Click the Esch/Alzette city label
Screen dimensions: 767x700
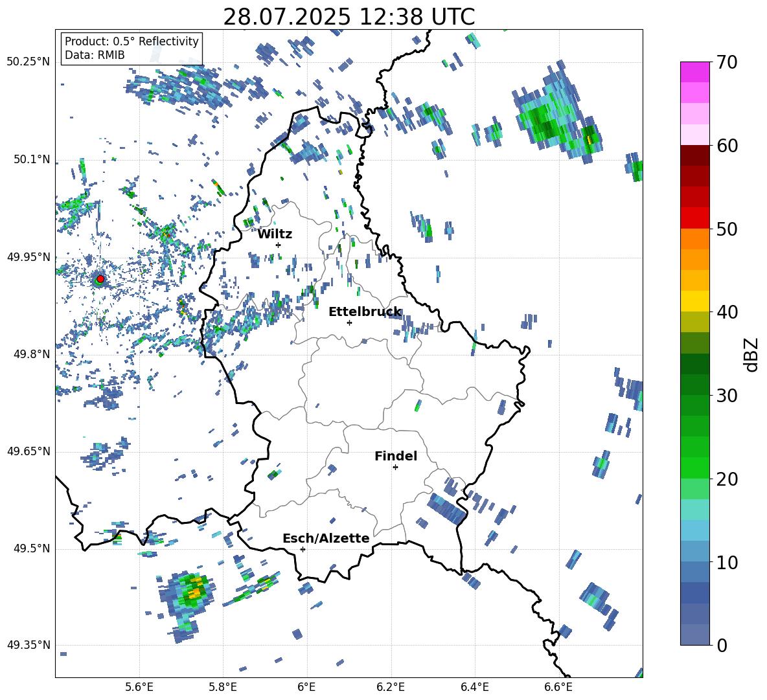tap(326, 538)
